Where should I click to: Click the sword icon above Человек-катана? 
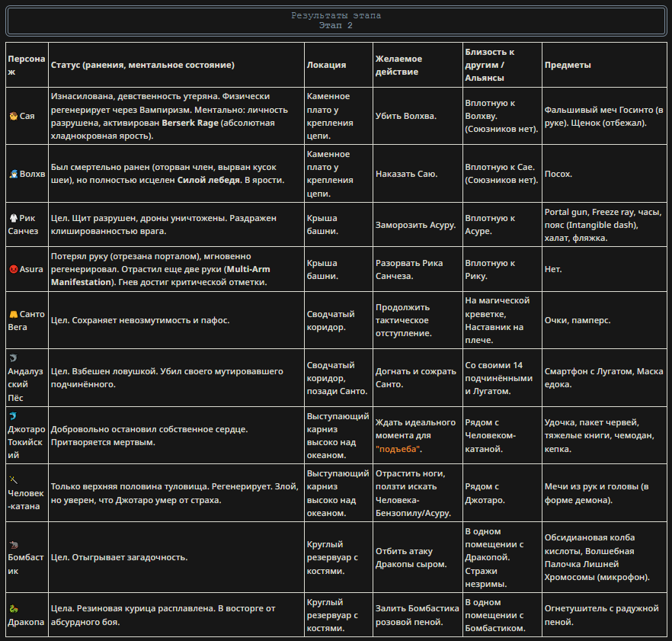tap(13, 479)
